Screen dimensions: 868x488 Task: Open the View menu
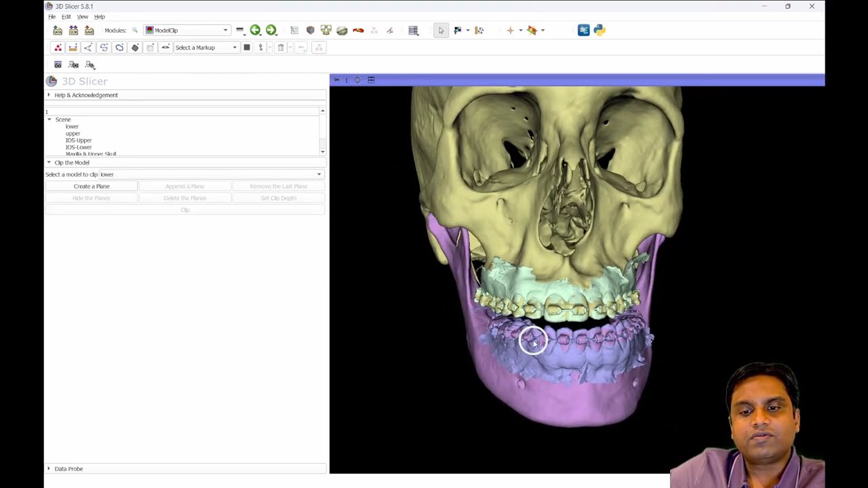click(83, 16)
